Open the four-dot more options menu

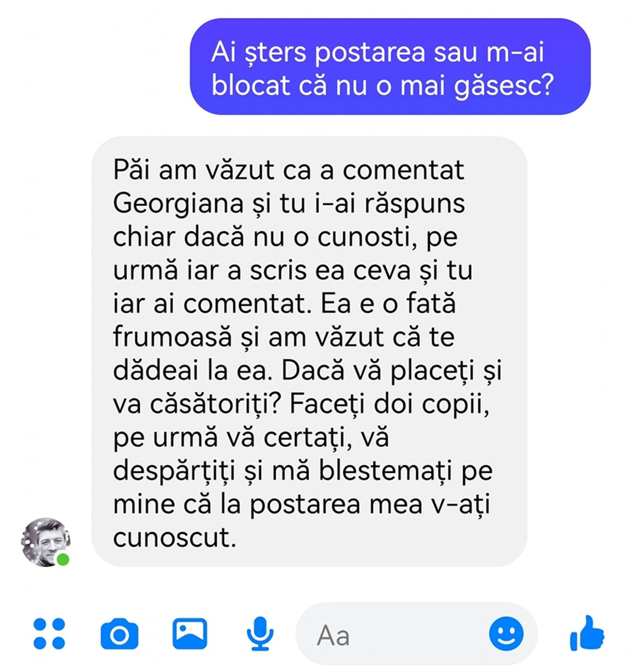pos(49,634)
